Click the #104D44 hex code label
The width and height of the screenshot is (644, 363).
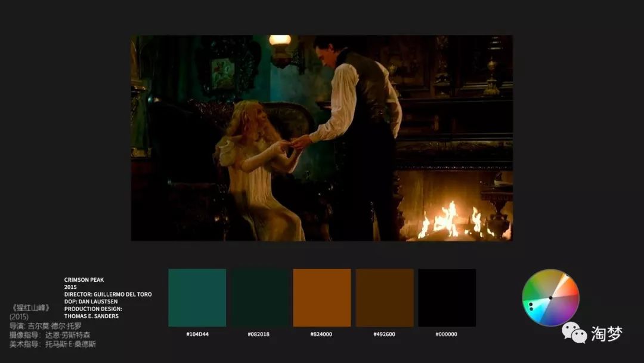(x=197, y=334)
